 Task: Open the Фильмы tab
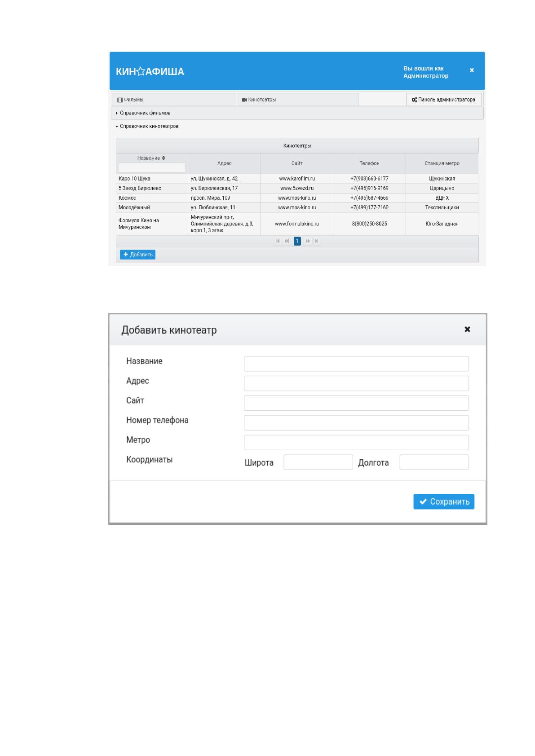point(173,100)
